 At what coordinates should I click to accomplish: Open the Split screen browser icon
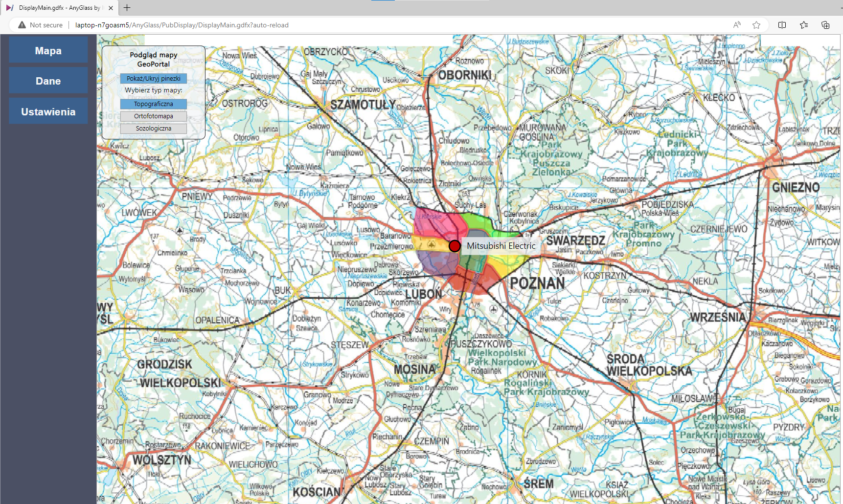pos(782,25)
